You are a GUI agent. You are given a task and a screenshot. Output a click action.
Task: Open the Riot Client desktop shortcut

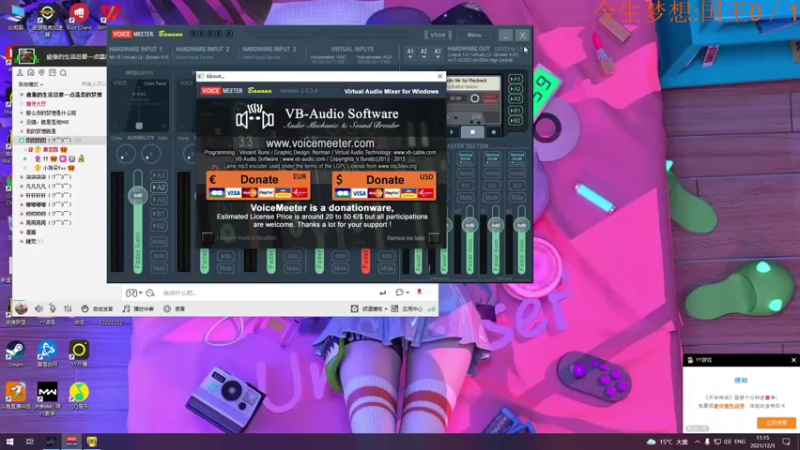click(x=79, y=15)
